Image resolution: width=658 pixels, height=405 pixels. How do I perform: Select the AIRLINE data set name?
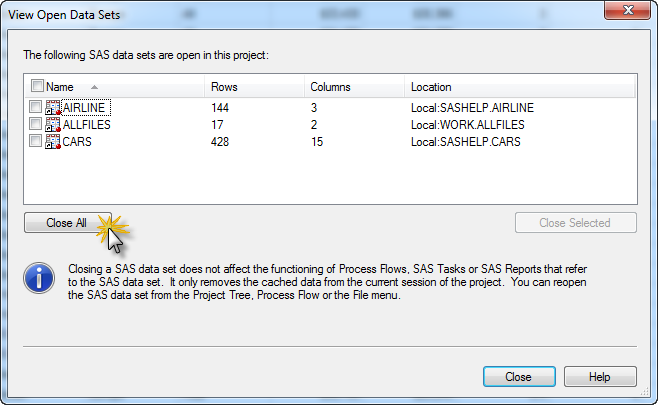point(83,108)
